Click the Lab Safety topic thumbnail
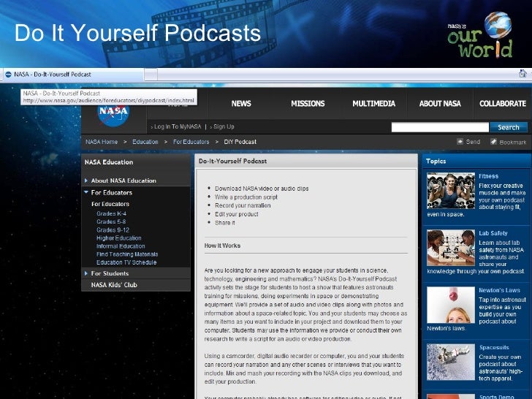 click(x=451, y=248)
